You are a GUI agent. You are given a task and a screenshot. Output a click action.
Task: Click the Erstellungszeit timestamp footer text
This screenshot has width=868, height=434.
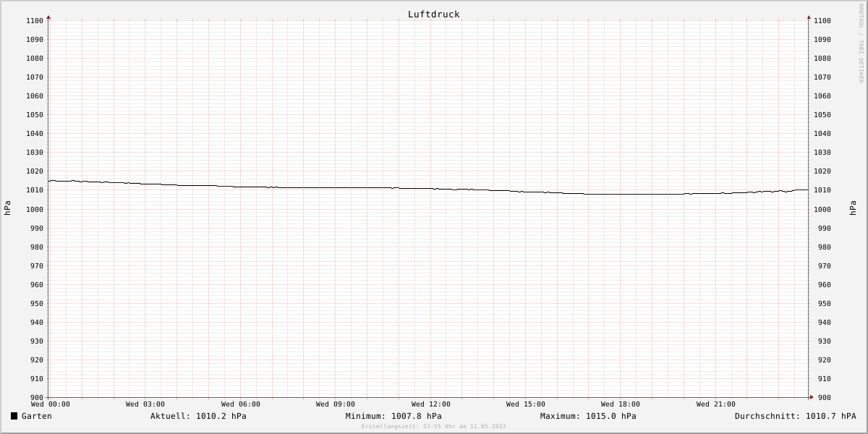point(434,426)
